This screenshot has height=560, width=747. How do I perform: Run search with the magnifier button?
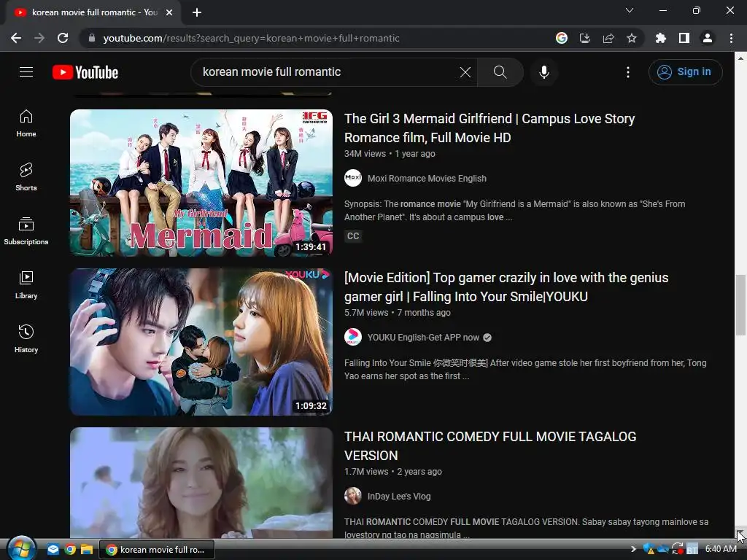pos(500,72)
